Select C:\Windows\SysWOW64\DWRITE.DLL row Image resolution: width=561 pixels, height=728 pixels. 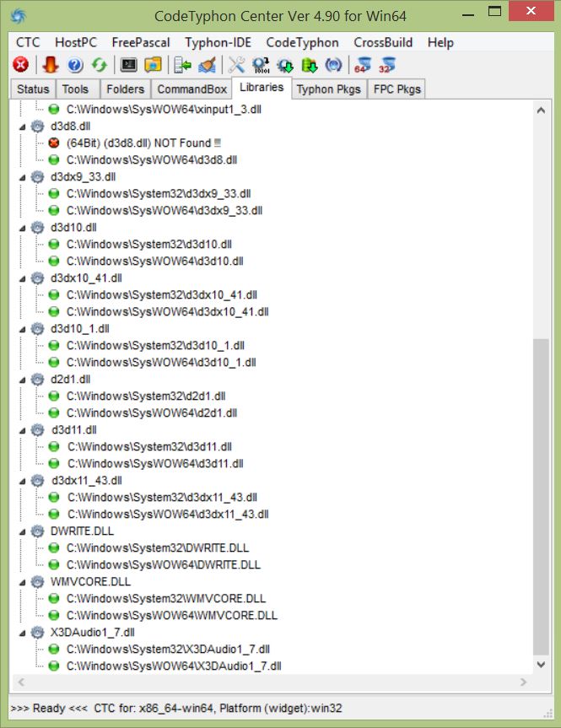point(164,564)
